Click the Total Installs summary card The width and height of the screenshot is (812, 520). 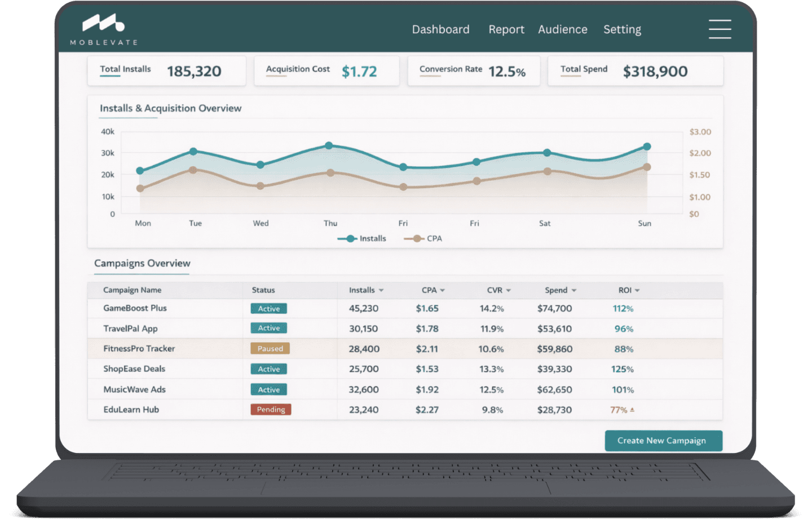tap(166, 70)
